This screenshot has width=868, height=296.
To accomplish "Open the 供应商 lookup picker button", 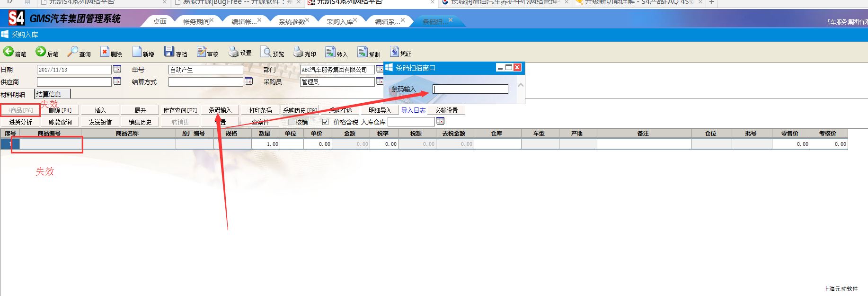I will (x=117, y=81).
